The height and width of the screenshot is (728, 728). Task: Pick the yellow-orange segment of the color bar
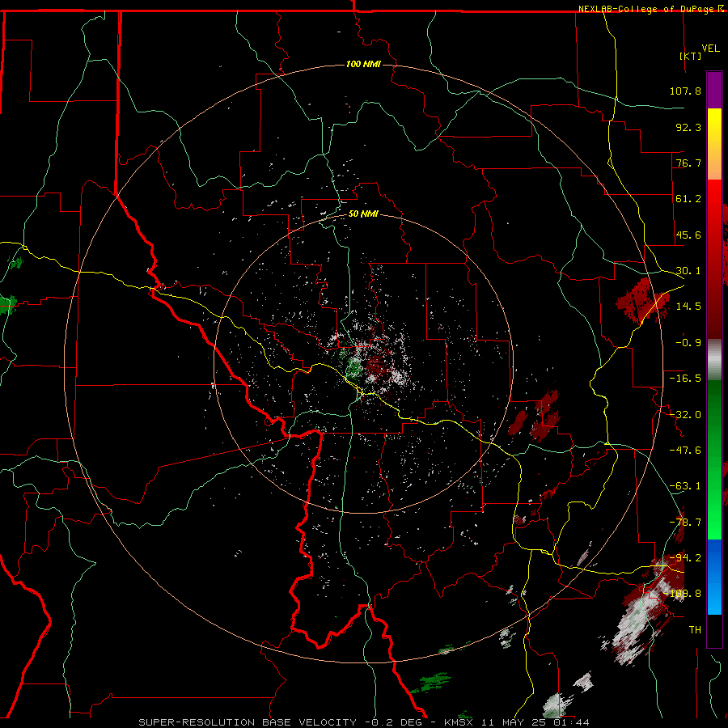pyautogui.click(x=714, y=144)
